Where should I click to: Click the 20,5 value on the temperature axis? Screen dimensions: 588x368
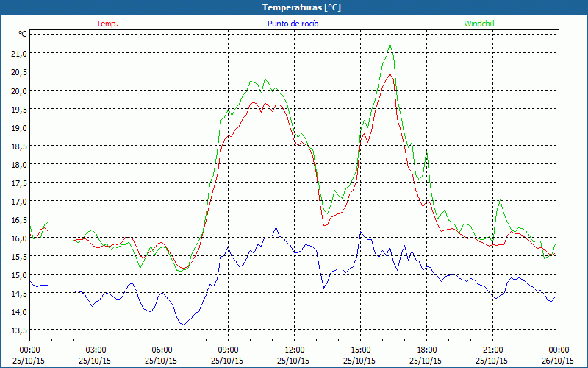[x=19, y=72]
